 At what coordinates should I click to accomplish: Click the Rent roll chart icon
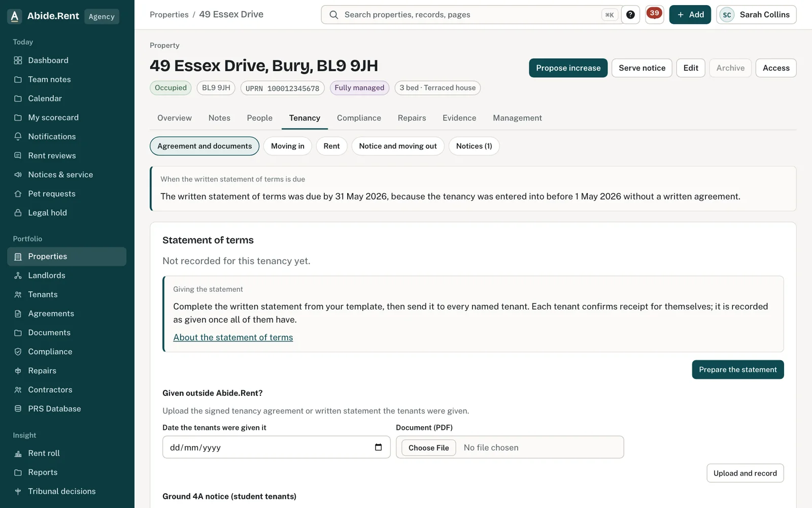pyautogui.click(x=18, y=453)
